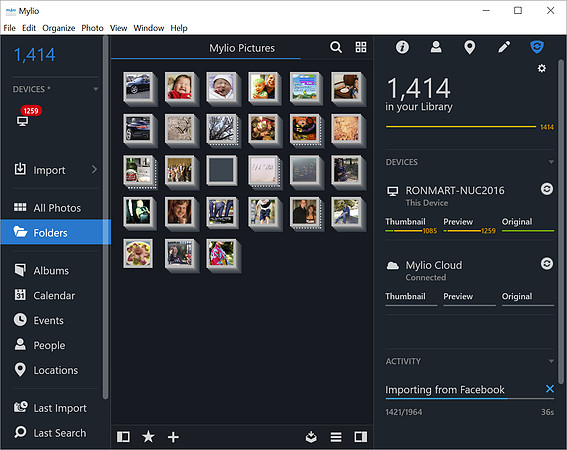Open the People tagging panel icon
The height and width of the screenshot is (450, 567).
[436, 47]
